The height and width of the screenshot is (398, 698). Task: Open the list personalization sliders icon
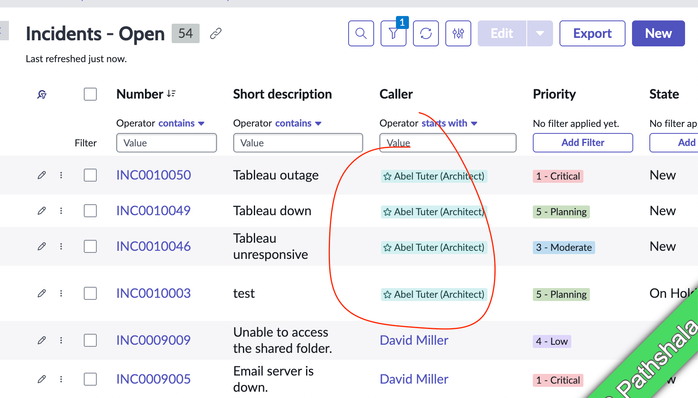point(458,33)
